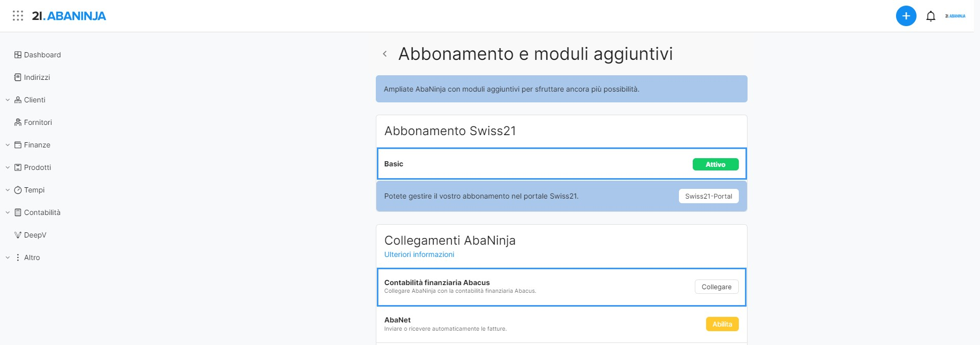Open the Tempi menu item
The width and height of the screenshot is (980, 345).
pos(34,190)
